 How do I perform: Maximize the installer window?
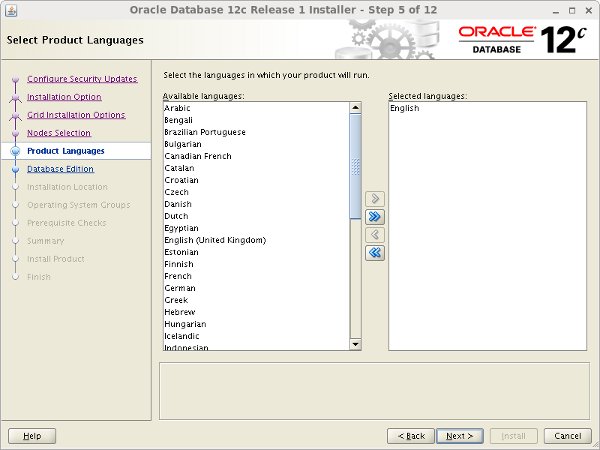(572, 11)
